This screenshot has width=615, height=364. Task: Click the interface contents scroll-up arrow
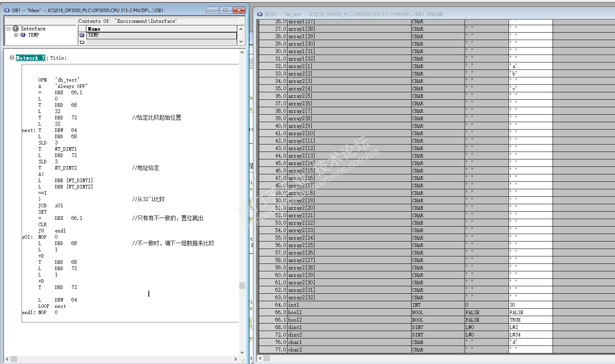(241, 29)
